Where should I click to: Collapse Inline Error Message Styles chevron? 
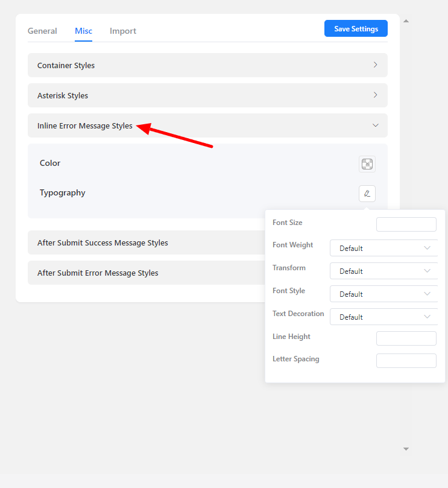point(375,125)
